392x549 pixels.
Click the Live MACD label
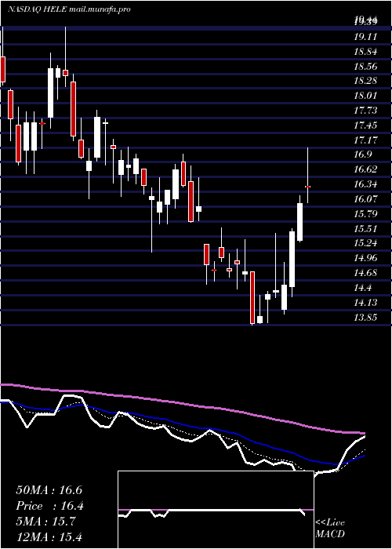330,529
